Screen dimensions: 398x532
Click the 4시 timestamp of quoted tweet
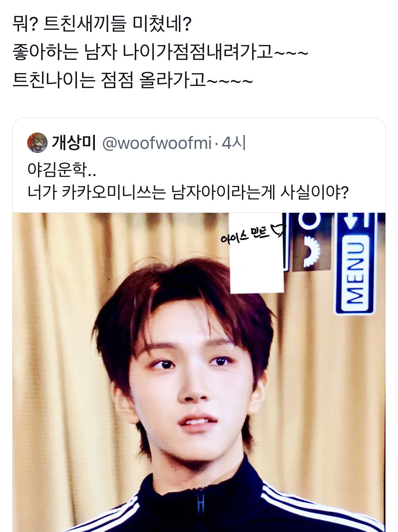tap(233, 143)
